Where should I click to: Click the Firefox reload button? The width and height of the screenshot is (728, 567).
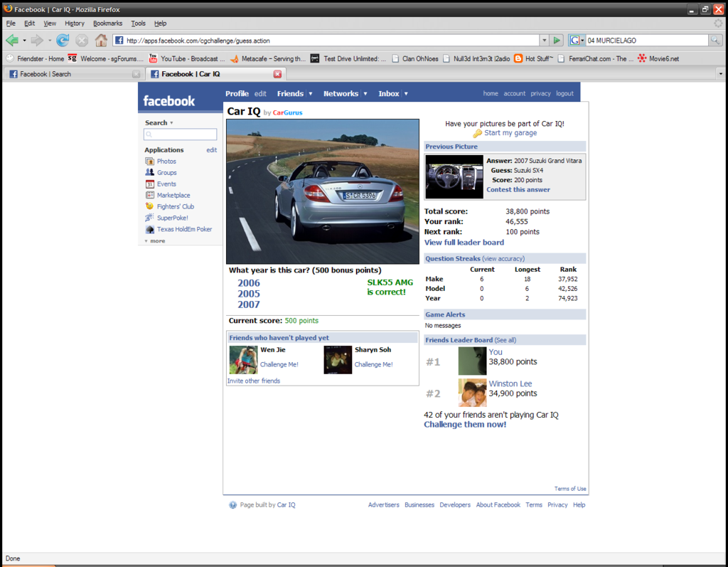[63, 41]
